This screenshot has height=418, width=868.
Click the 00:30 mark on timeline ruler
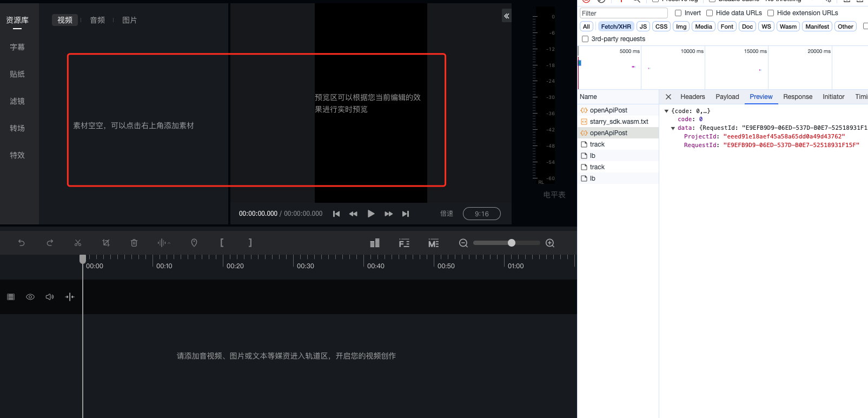pos(306,266)
